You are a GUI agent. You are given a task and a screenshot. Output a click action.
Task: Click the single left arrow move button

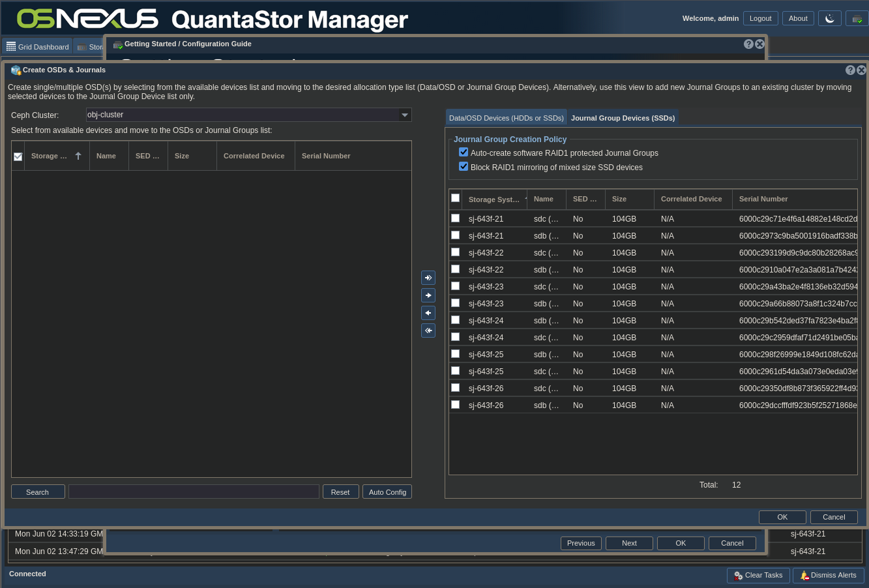(x=428, y=313)
